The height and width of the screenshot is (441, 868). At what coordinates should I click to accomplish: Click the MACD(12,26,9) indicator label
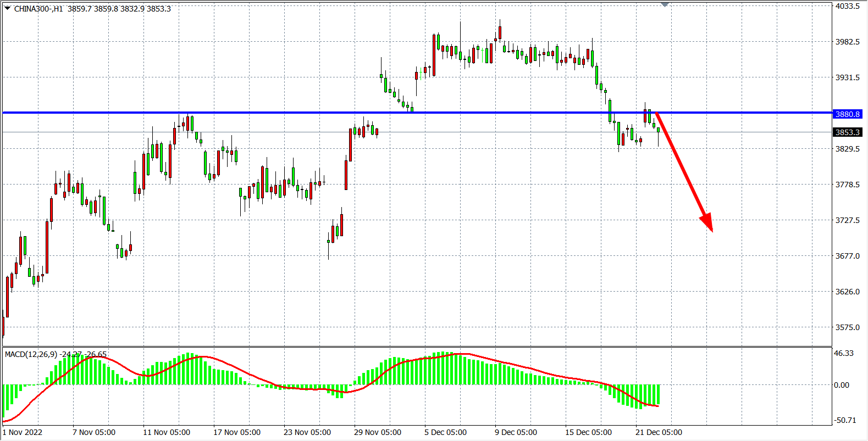click(31, 354)
